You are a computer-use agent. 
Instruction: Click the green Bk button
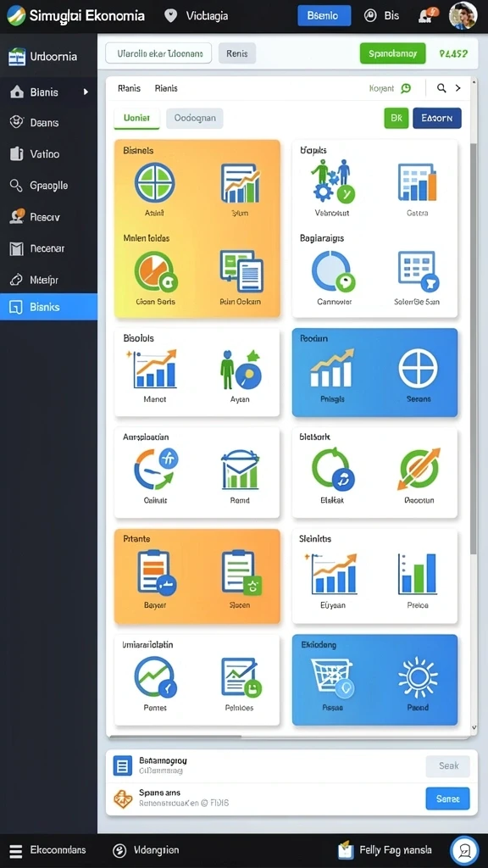[x=396, y=118]
